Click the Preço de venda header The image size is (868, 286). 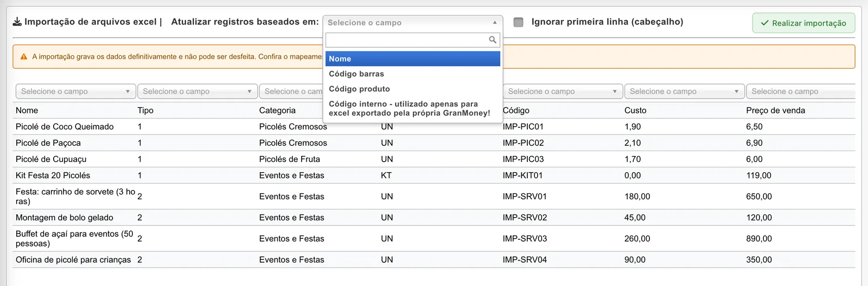[775, 110]
